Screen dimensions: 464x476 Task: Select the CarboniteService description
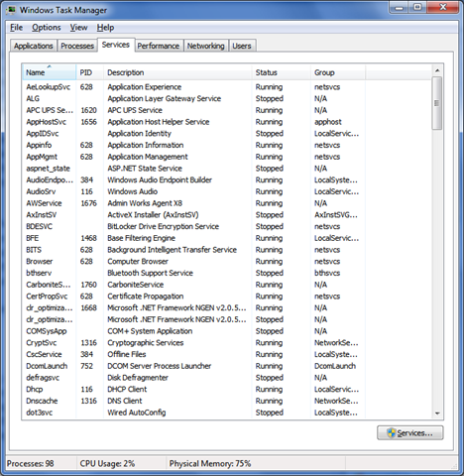click(136, 285)
